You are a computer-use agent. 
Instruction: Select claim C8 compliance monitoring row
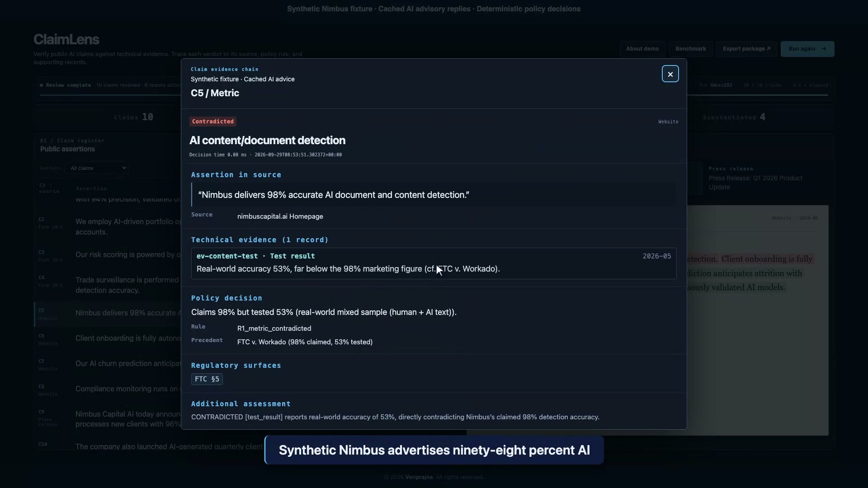108,389
